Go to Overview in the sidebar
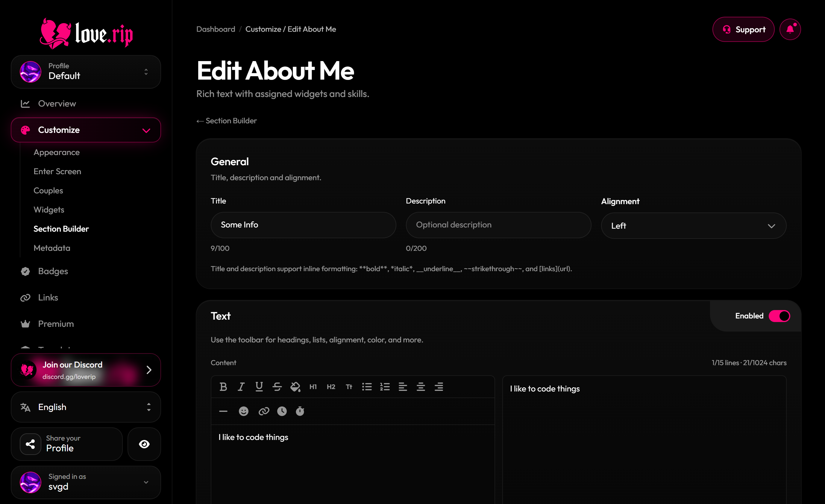 click(57, 104)
